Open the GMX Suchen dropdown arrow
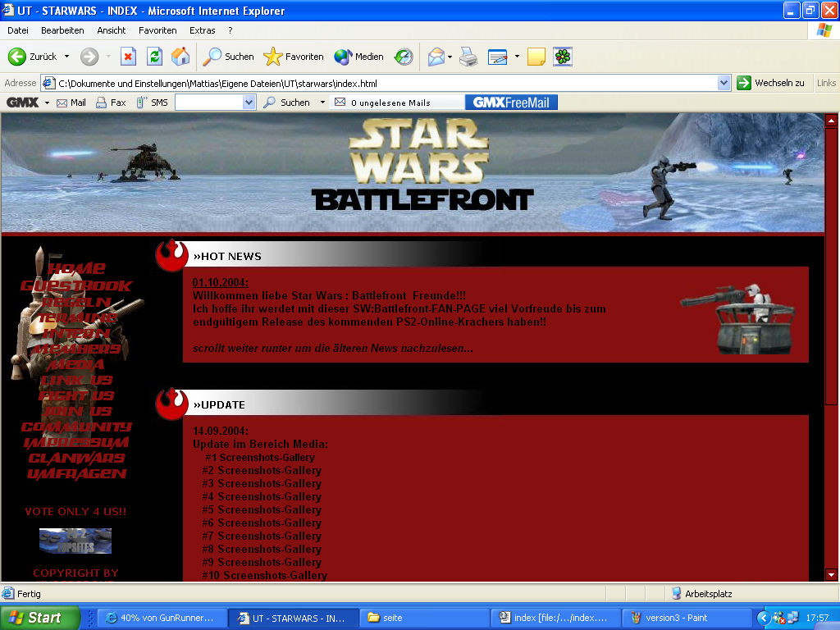Screen dimensions: 840x630 tap(322, 103)
